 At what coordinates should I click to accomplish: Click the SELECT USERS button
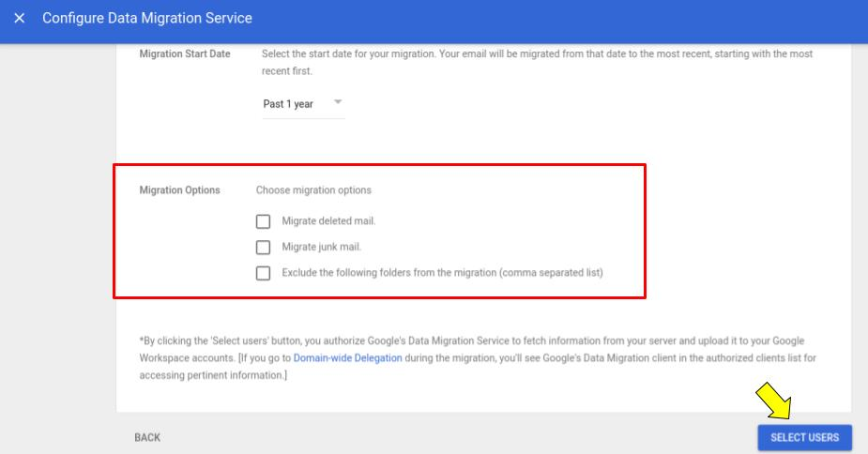point(804,437)
